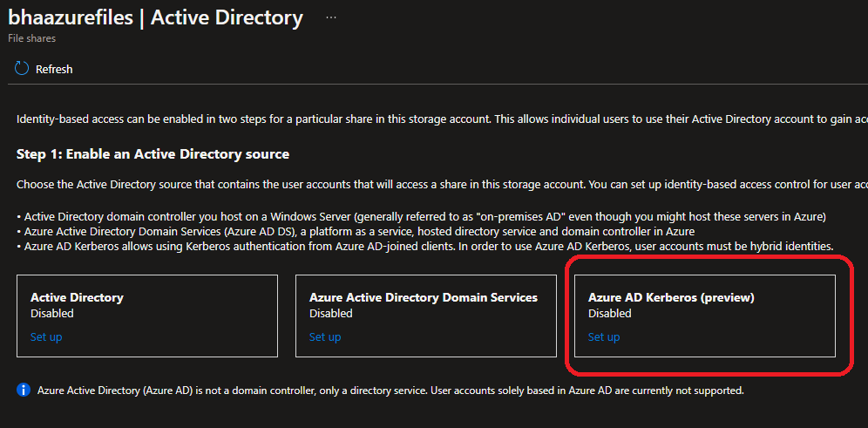Click the File shares subtitle
The image size is (868, 428).
[x=32, y=39]
